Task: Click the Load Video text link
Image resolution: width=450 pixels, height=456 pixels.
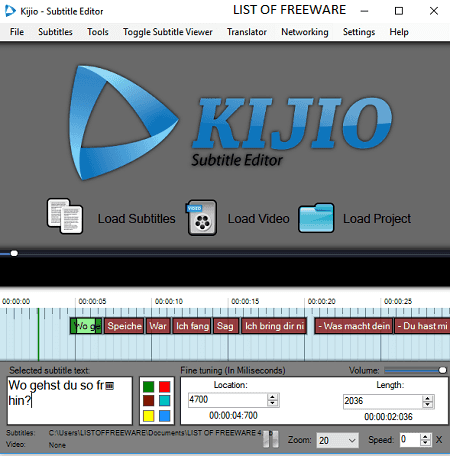Action: (259, 219)
